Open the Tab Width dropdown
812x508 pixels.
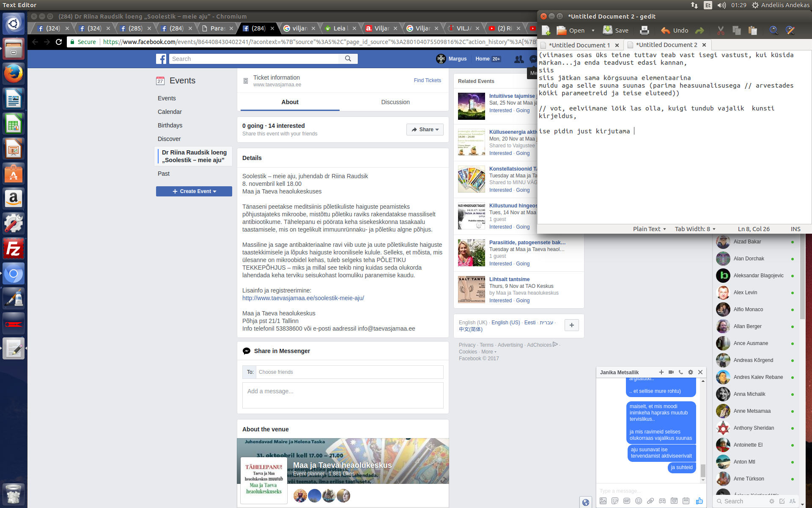(x=695, y=229)
